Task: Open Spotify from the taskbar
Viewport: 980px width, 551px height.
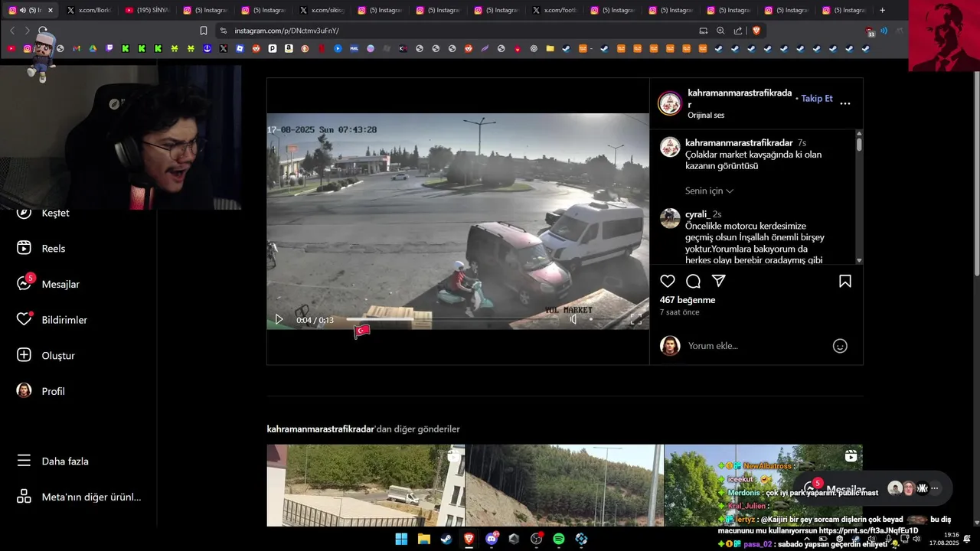Action: pos(559,539)
